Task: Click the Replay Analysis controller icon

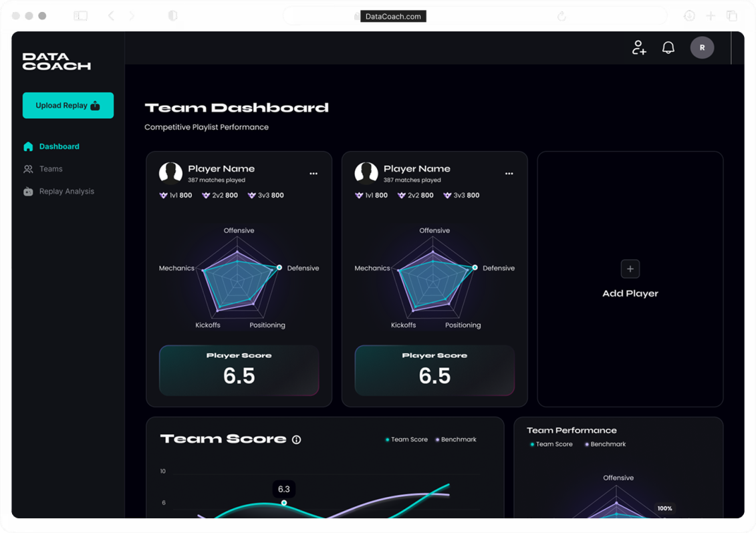Action: click(x=28, y=191)
